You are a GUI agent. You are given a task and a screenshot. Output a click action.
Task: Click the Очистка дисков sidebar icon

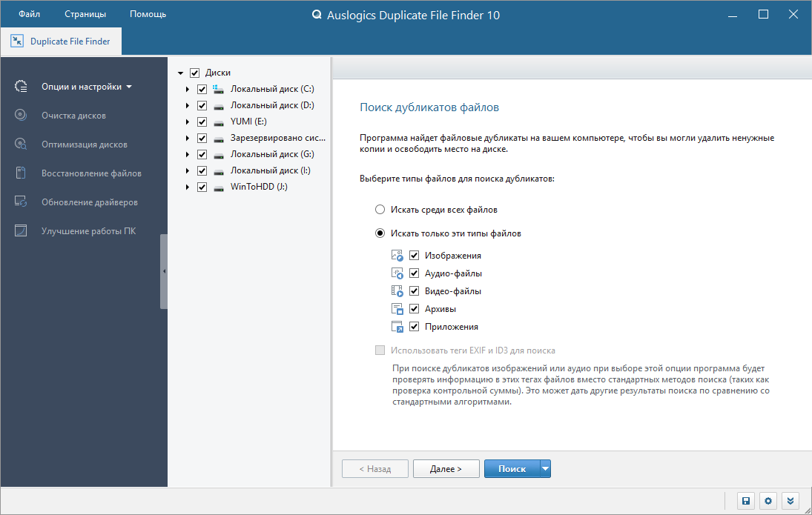tap(21, 115)
